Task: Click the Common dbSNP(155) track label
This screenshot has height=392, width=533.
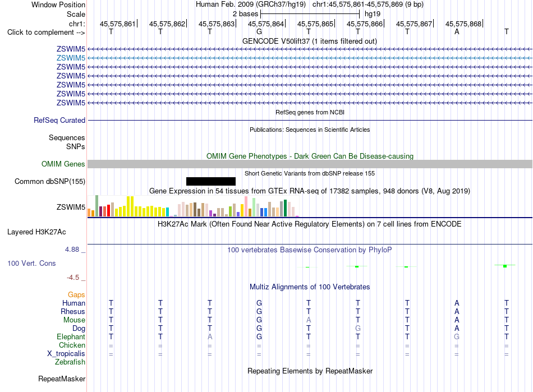Action: [x=49, y=181]
